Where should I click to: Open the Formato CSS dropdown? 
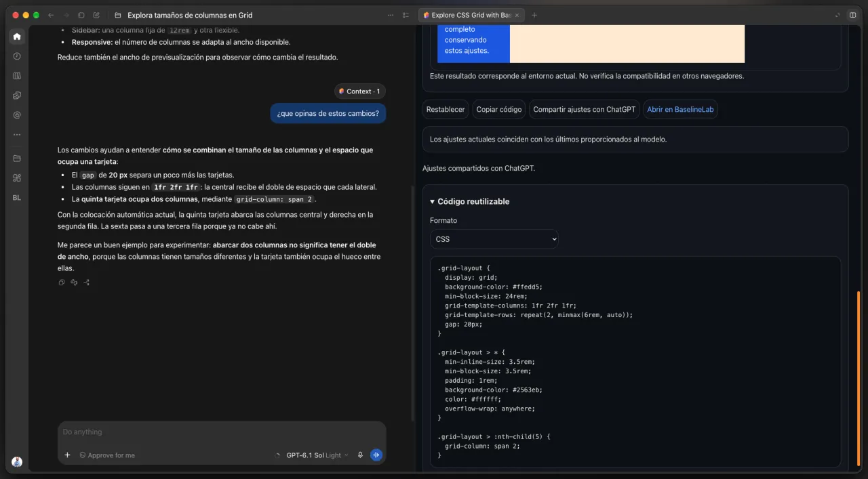(494, 239)
